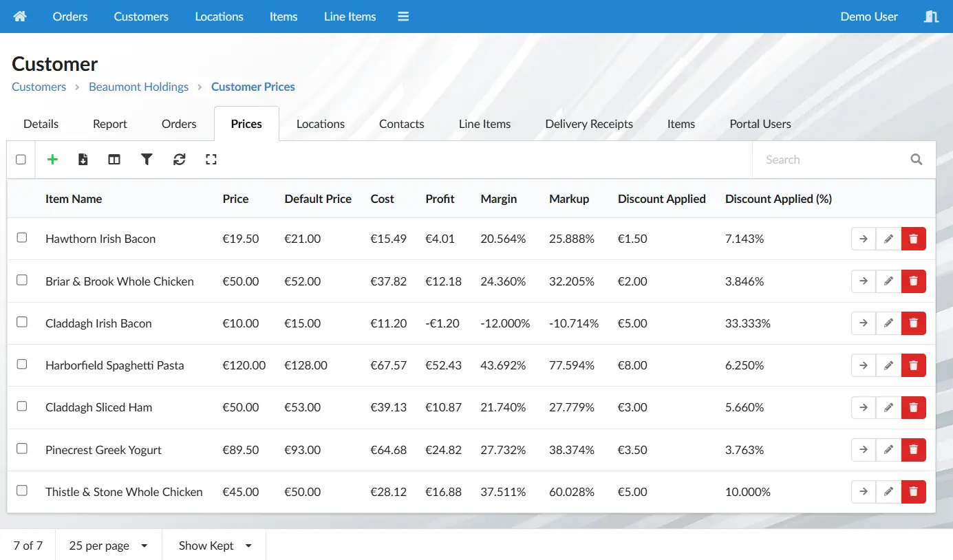Expand the Show Kept dropdown
Viewport: 953px width, 560px height.
click(215, 546)
